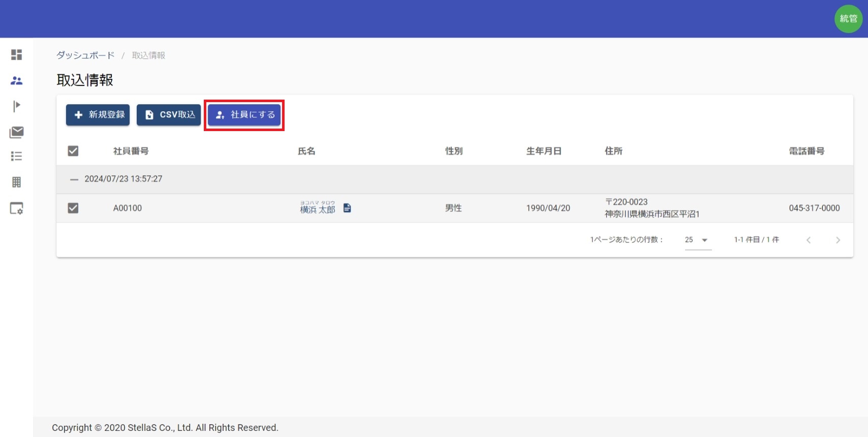The height and width of the screenshot is (437, 868).
Task: Click the 社員にする button
Action: [244, 115]
